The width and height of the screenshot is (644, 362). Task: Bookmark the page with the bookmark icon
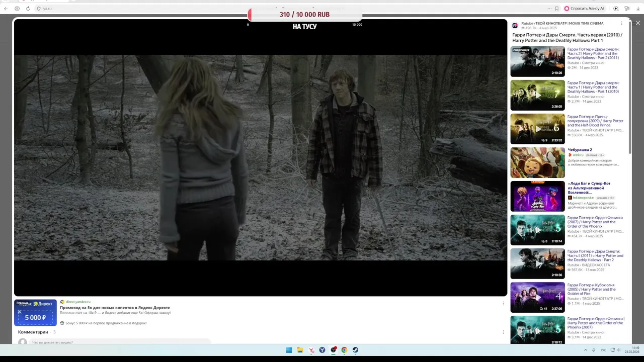coord(556,9)
